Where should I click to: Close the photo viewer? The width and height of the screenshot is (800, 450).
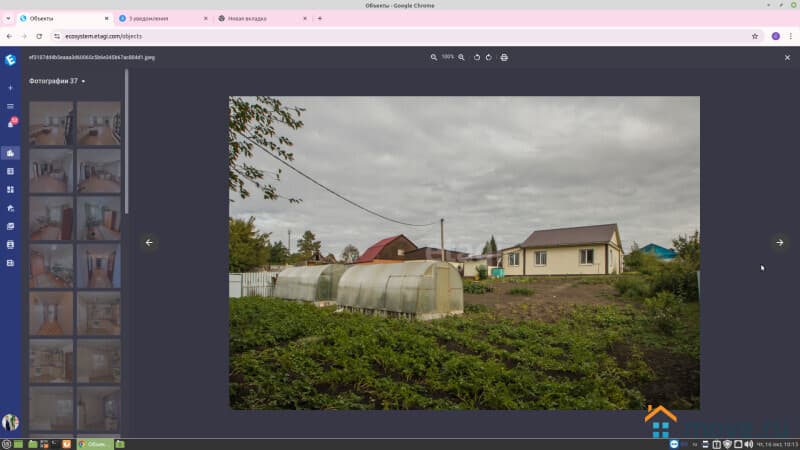click(x=787, y=57)
